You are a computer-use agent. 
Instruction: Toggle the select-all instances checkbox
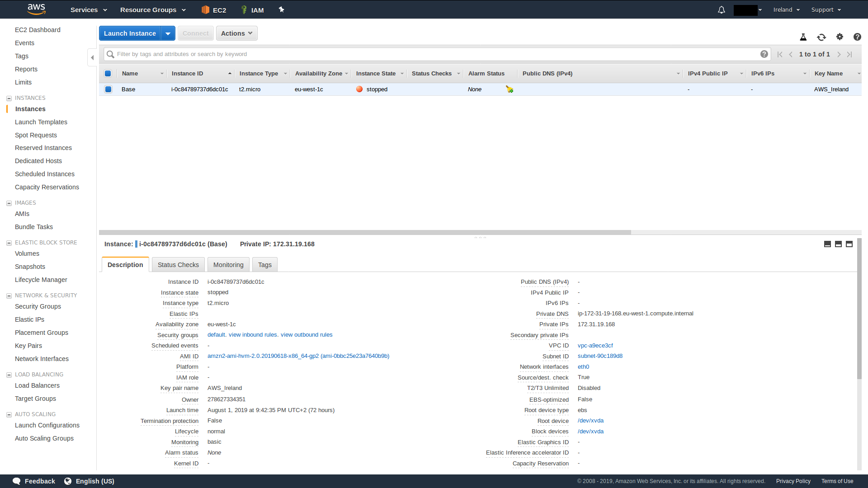click(x=108, y=74)
